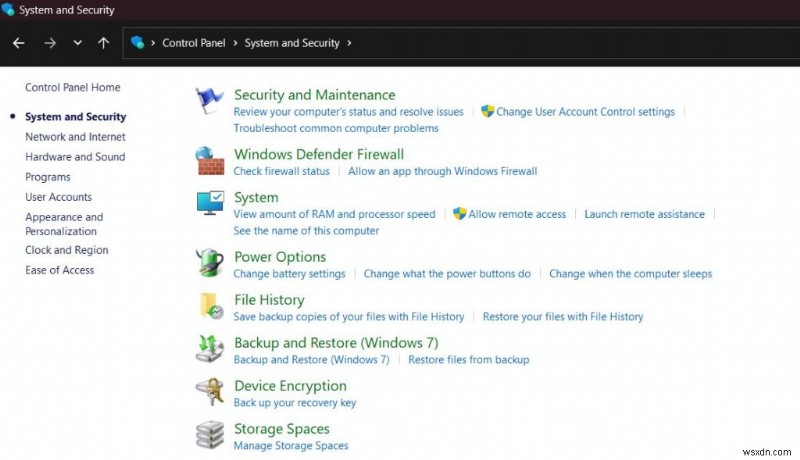Screen dimensions: 800x460
Task: Open Backup and Restore (Windows 7) heading
Action: [x=336, y=343]
